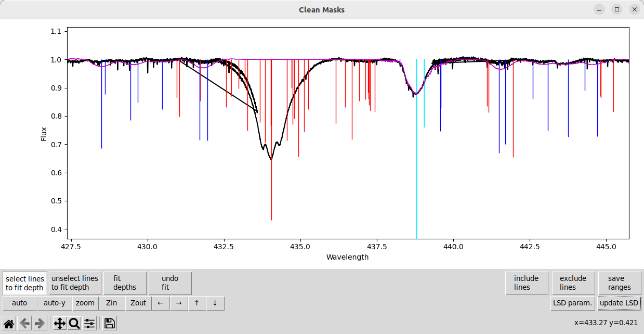This screenshot has width=644, height=334.
Task: Click the 'auto' scale button
Action: [20, 303]
